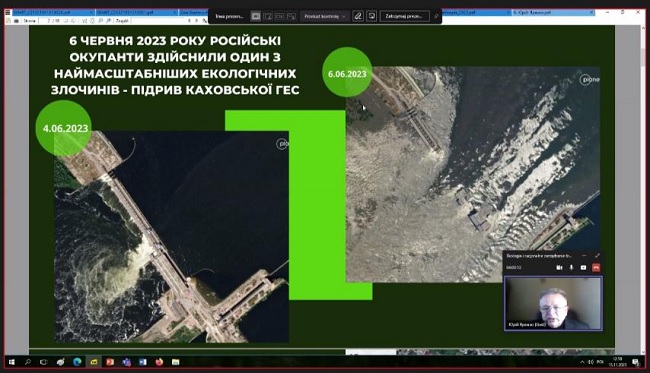Open Firefox from the taskbar
The width and height of the screenshot is (650, 373).
click(x=159, y=362)
